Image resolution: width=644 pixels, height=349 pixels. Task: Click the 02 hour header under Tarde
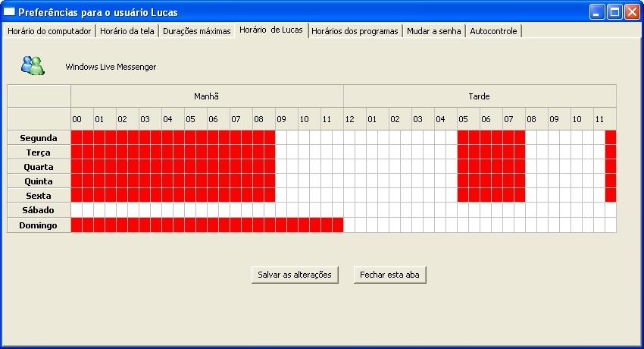401,119
